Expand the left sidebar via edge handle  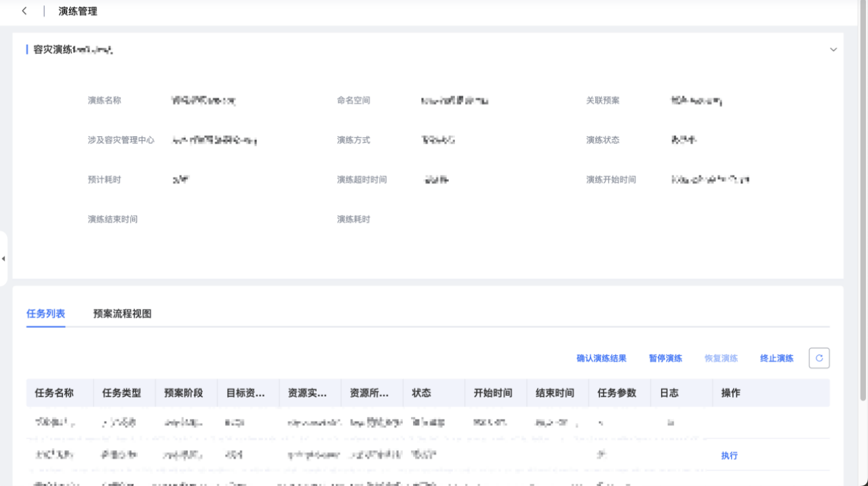3,258
